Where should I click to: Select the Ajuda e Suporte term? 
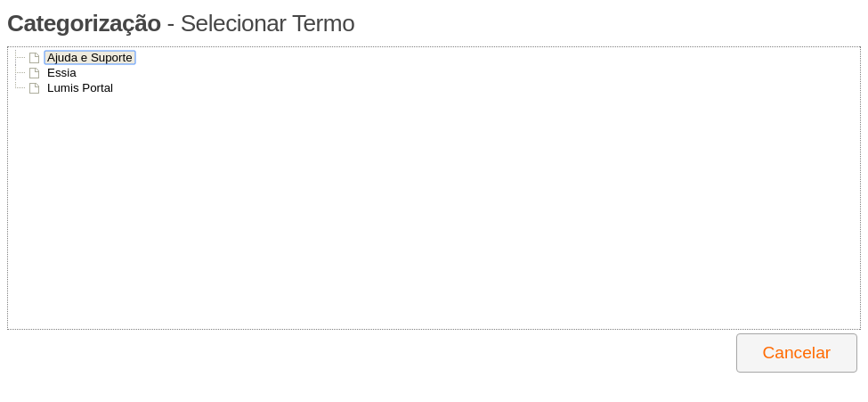[x=90, y=58]
